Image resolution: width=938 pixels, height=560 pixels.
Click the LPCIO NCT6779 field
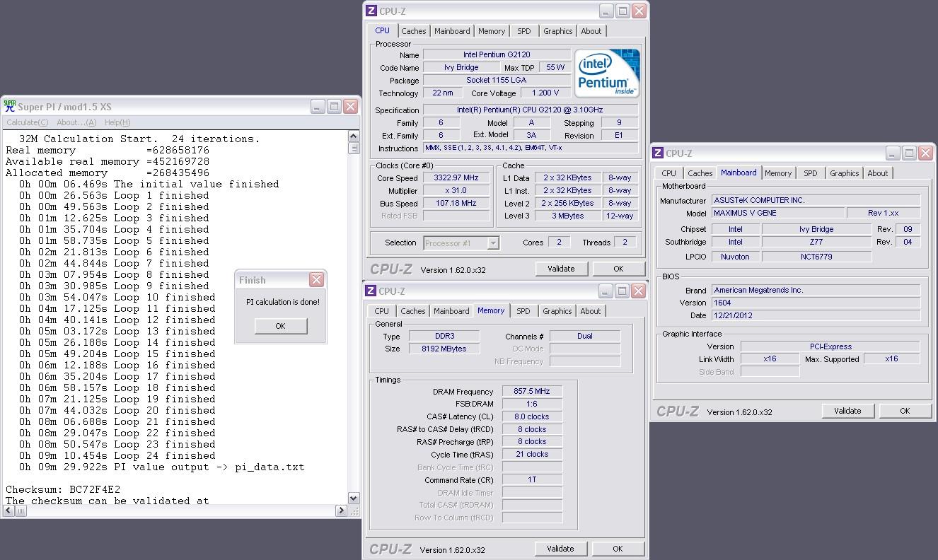[x=816, y=257]
